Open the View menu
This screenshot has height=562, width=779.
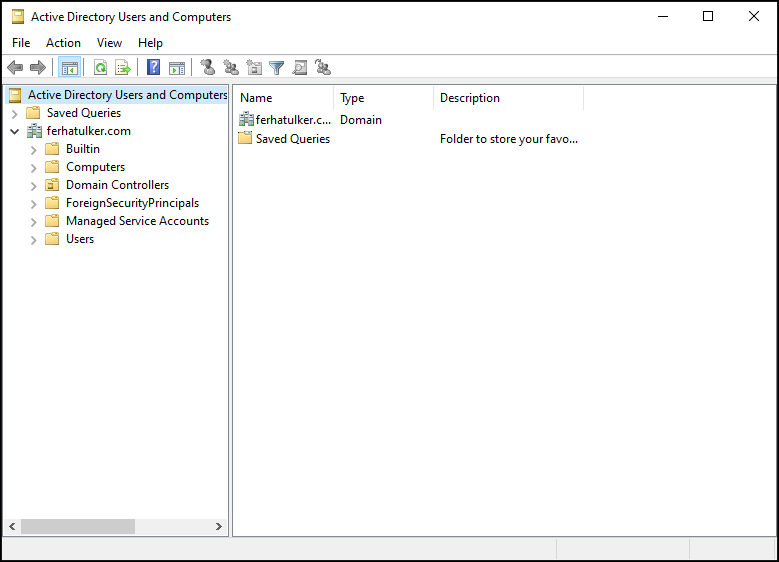[x=109, y=43]
